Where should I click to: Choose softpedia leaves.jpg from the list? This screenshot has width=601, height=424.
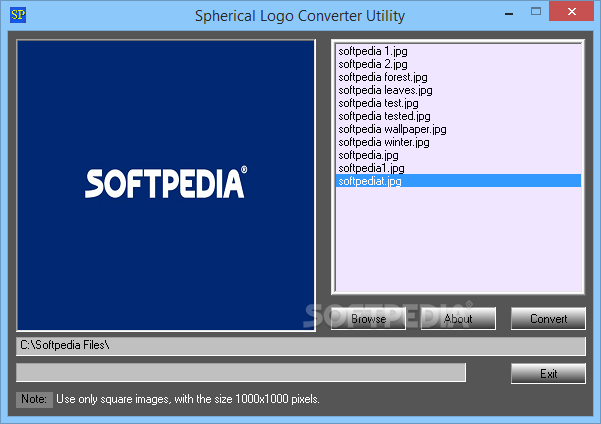pos(458,90)
